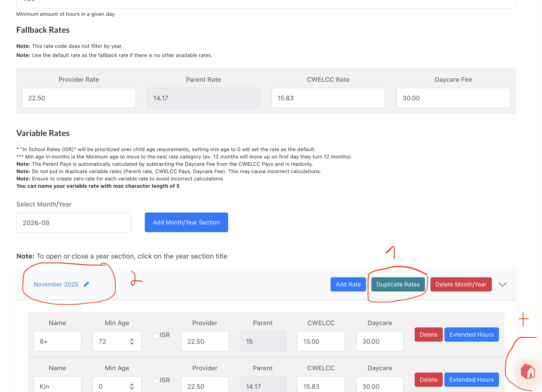Click the fallback CWELCC Rate field
Viewport: 542px width, 392px height.
(328, 98)
